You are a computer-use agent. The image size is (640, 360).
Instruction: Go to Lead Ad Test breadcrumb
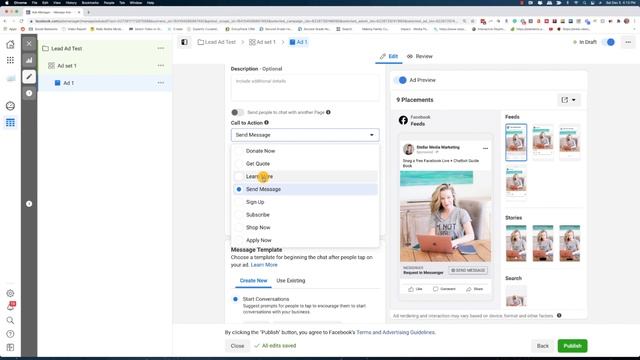coord(217,42)
